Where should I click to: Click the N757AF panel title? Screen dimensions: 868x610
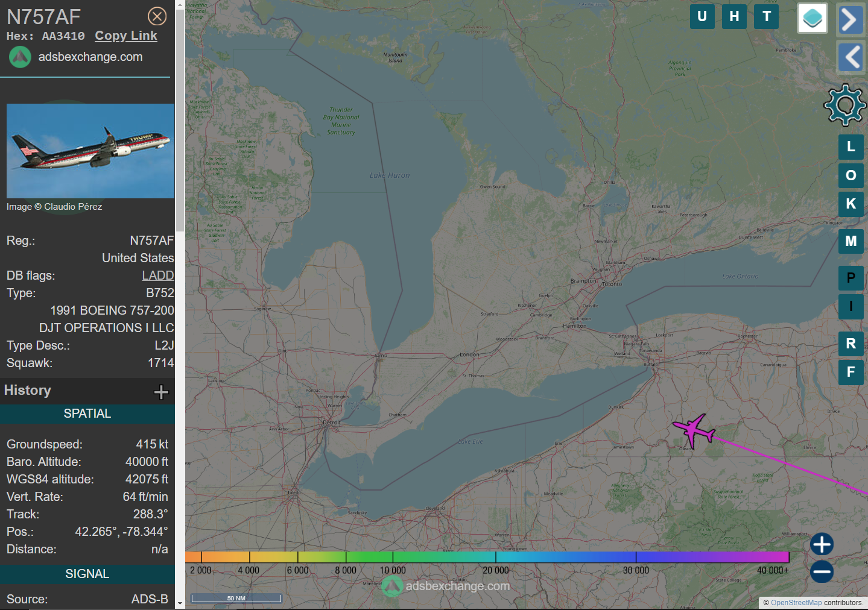(43, 17)
